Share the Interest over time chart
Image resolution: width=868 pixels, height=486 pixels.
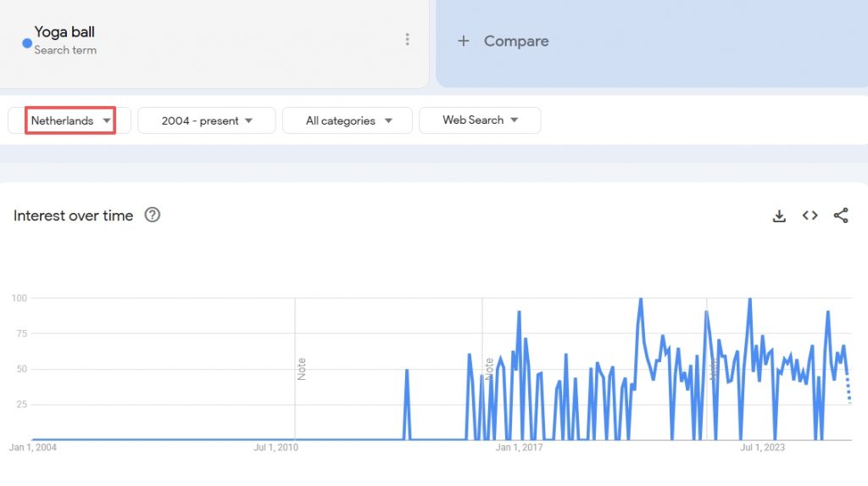(840, 216)
